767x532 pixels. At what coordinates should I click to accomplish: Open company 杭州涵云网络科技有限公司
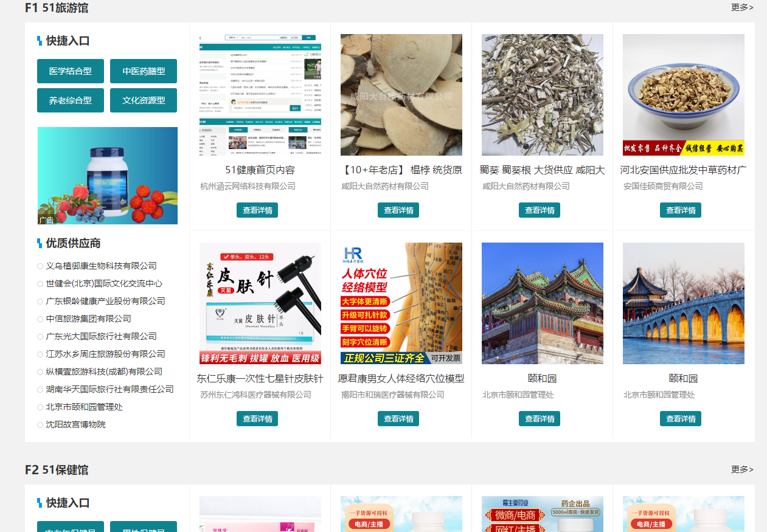point(248,186)
